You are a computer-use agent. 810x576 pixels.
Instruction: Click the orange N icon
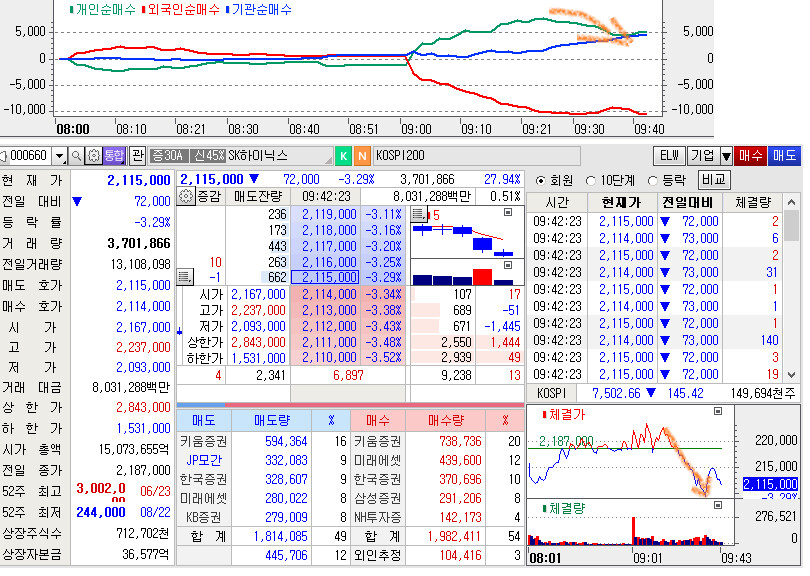[x=362, y=156]
